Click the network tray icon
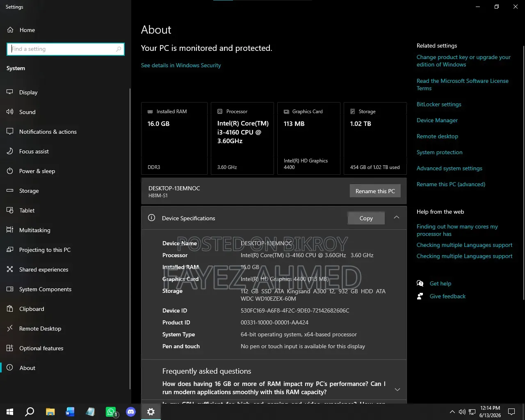The width and height of the screenshot is (525, 420). (472, 412)
